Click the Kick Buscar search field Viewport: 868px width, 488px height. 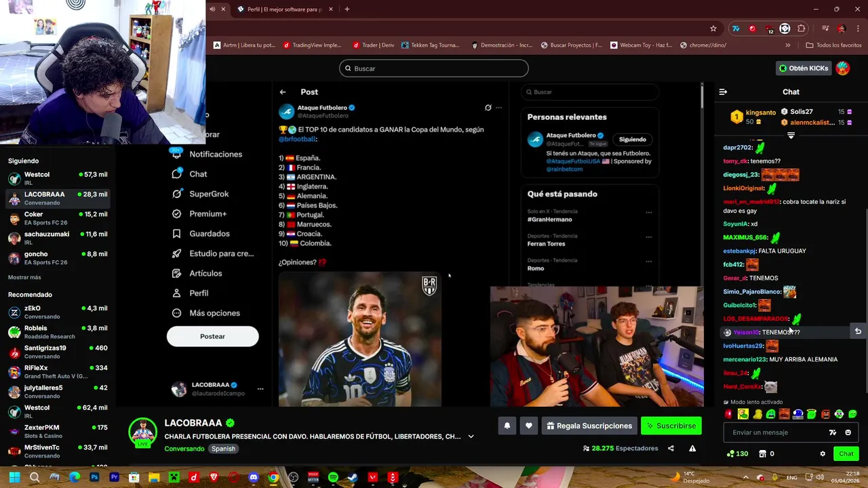pos(434,68)
